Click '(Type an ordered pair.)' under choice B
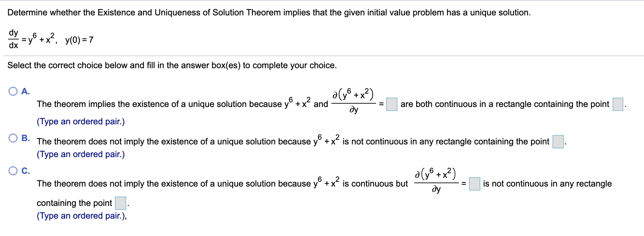Screen dimensions: 644x236 pos(80,154)
